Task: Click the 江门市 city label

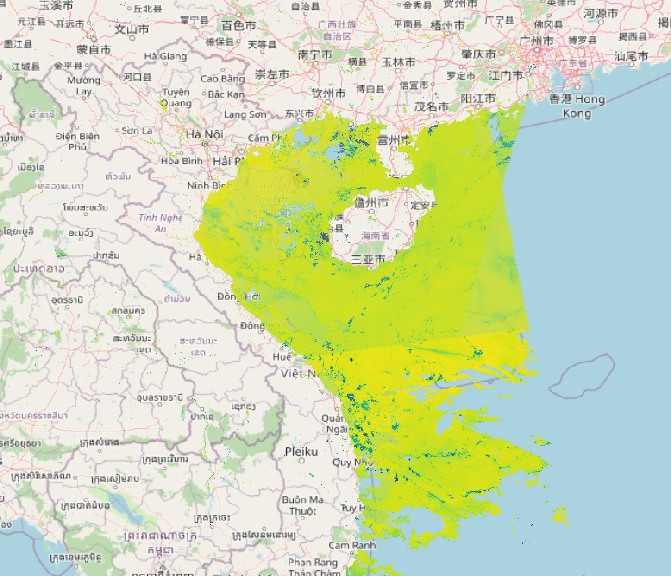Action: 505,76
